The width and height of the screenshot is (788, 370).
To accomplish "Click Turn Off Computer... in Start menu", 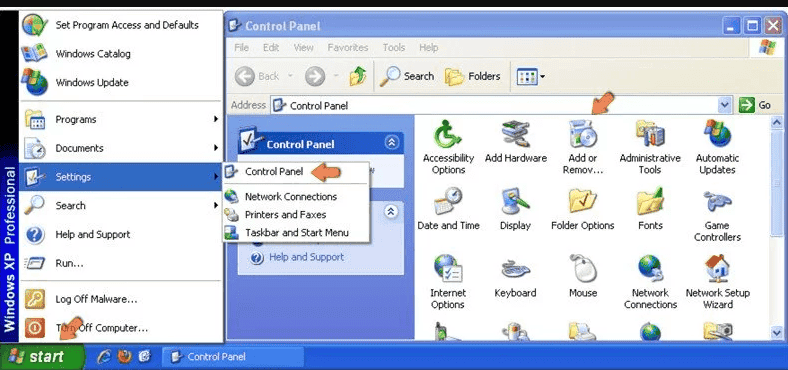I will 121,328.
